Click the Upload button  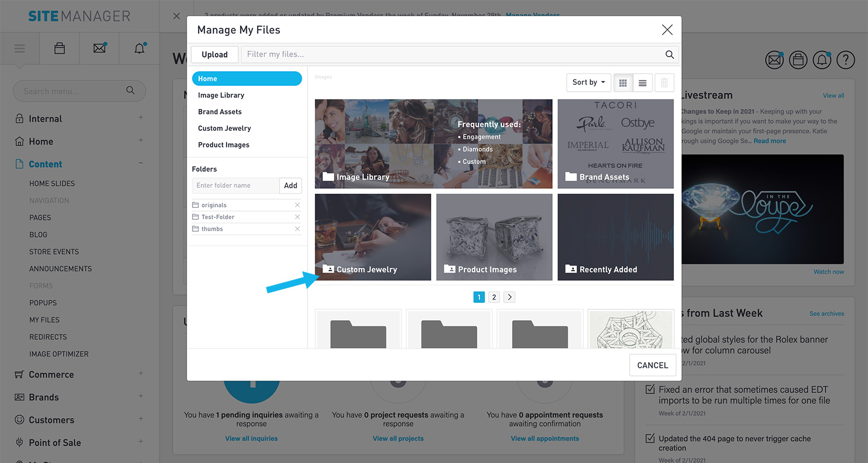(214, 54)
